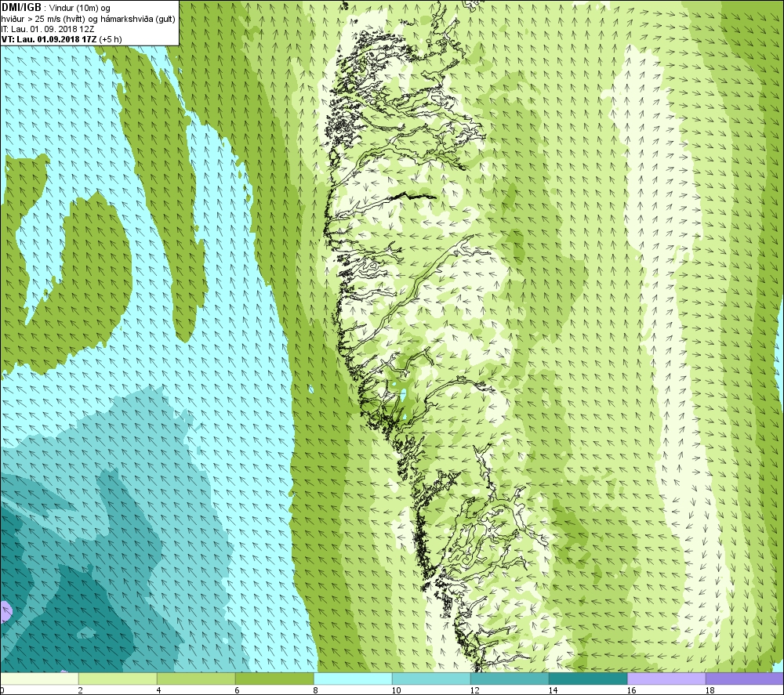Select the 2–4 m/s light green legend swatch

coord(118,679)
